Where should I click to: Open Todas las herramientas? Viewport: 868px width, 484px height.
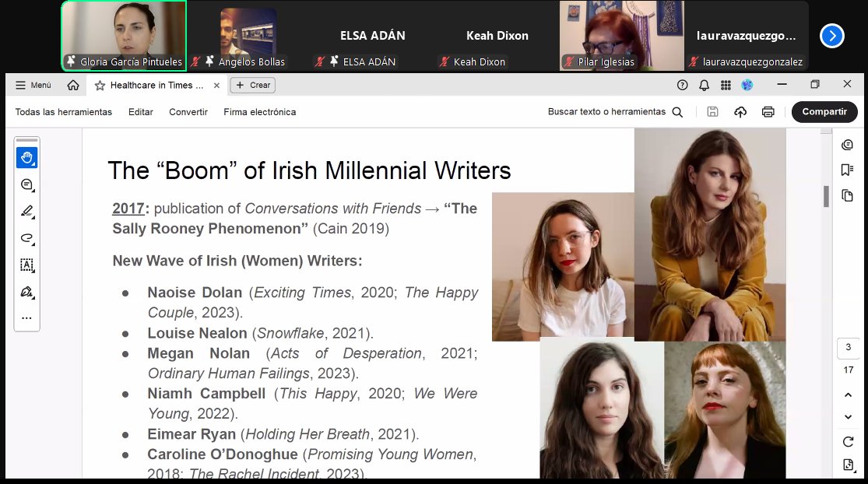coord(64,112)
